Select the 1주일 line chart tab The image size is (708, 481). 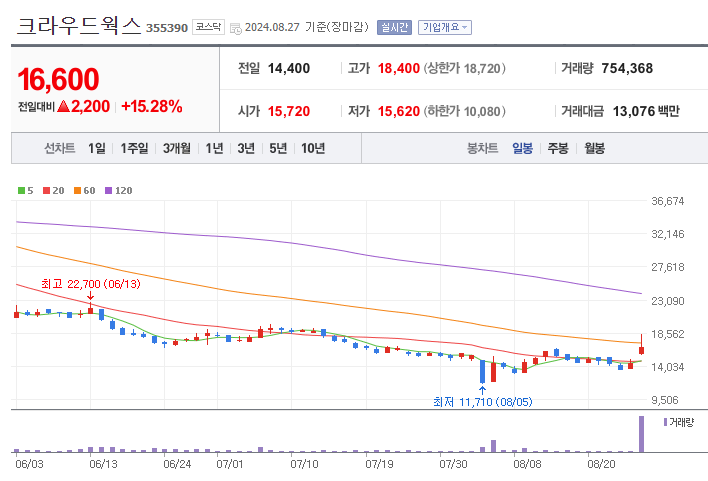(134, 148)
